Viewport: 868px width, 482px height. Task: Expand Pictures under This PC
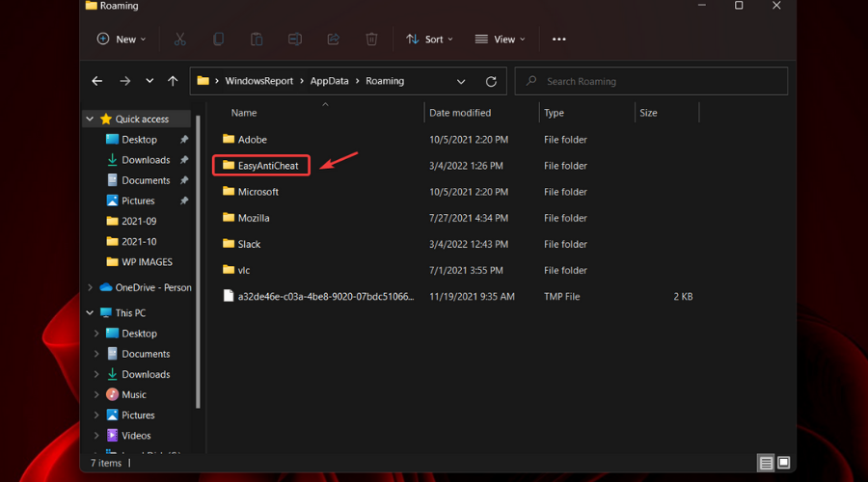pos(96,415)
